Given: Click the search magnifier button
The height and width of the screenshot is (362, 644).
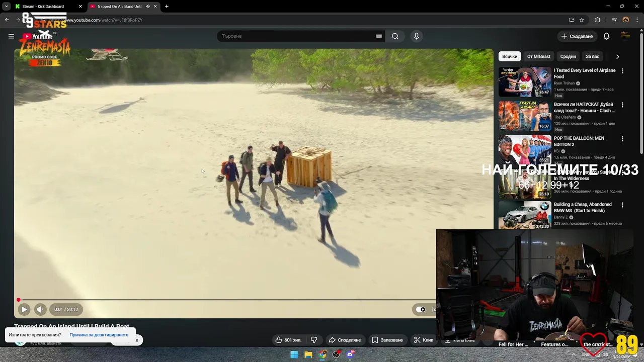Looking at the screenshot, I should pos(395,36).
